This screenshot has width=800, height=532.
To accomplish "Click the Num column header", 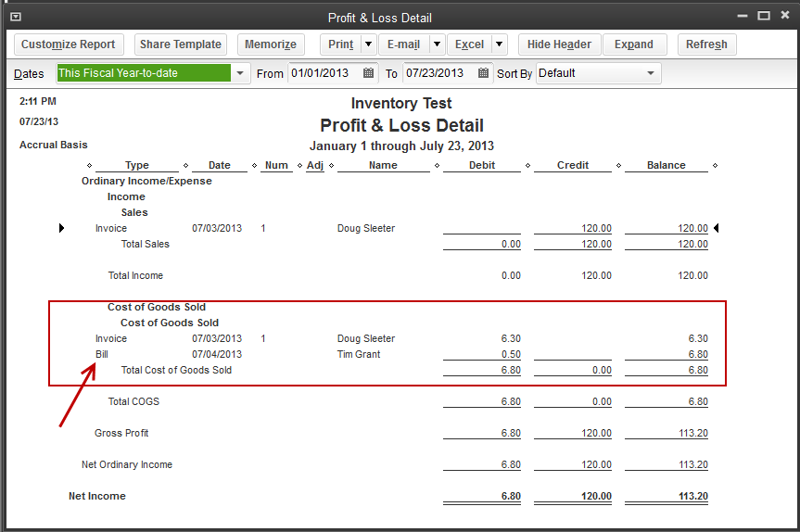I will [276, 165].
